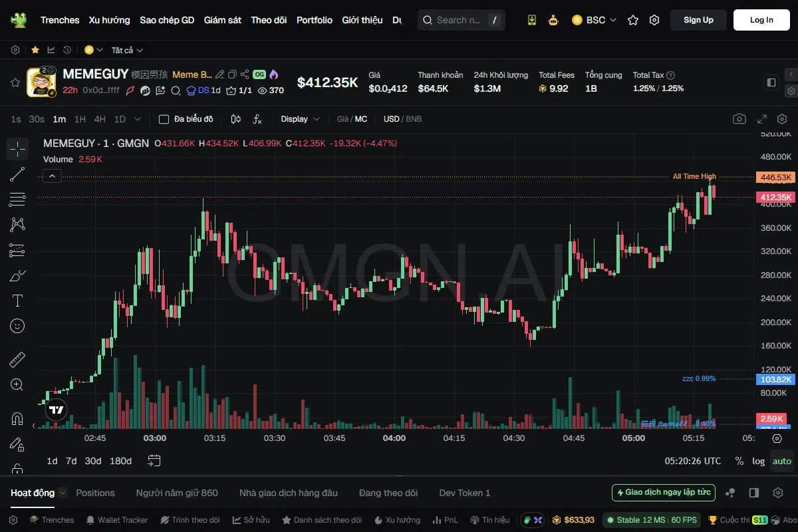Click the Log In button

(x=761, y=20)
